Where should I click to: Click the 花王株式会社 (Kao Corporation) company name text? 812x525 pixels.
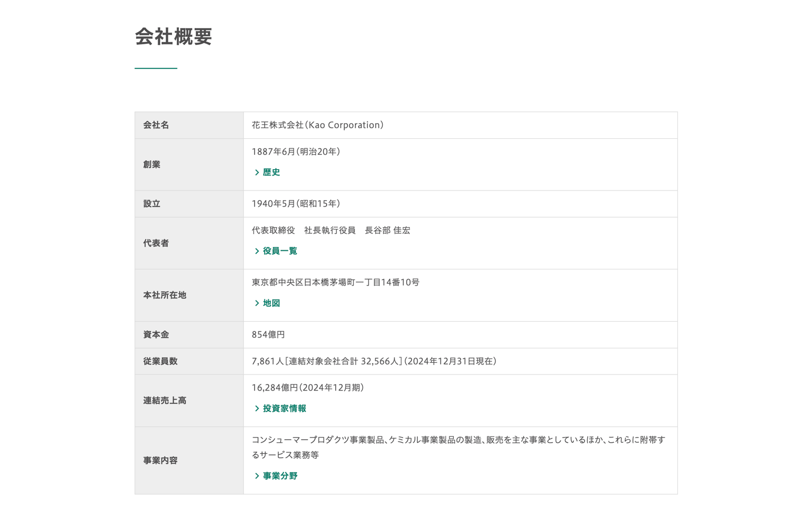coord(317,125)
